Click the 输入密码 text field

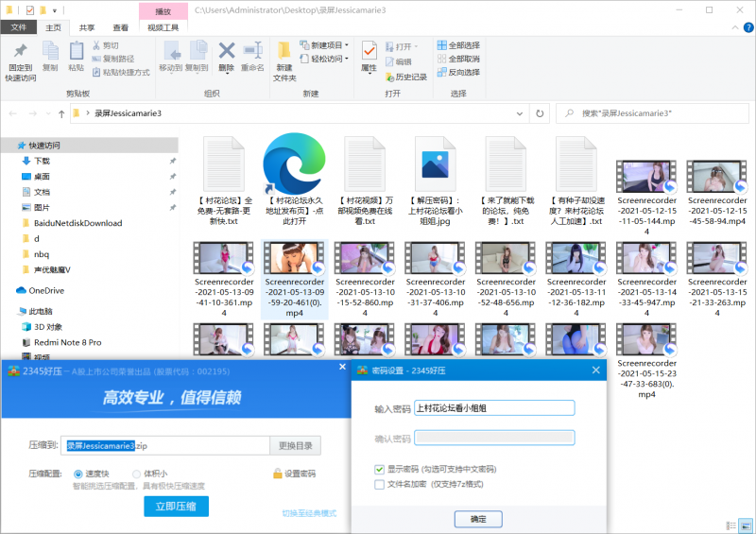click(x=495, y=408)
